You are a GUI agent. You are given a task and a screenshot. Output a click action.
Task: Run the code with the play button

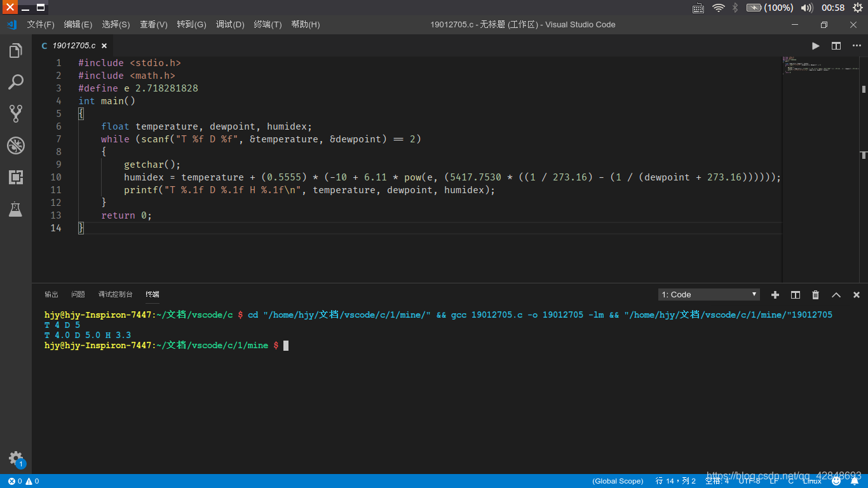pos(815,45)
